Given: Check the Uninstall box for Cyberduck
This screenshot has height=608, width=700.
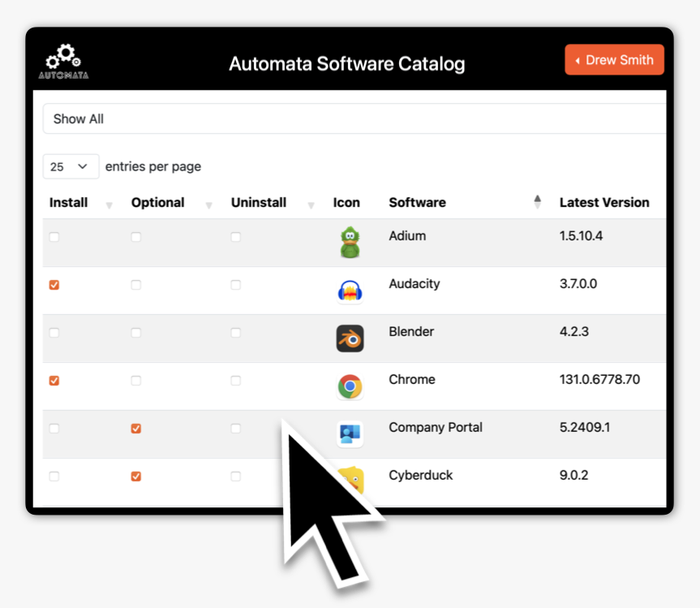Looking at the screenshot, I should coord(236,476).
